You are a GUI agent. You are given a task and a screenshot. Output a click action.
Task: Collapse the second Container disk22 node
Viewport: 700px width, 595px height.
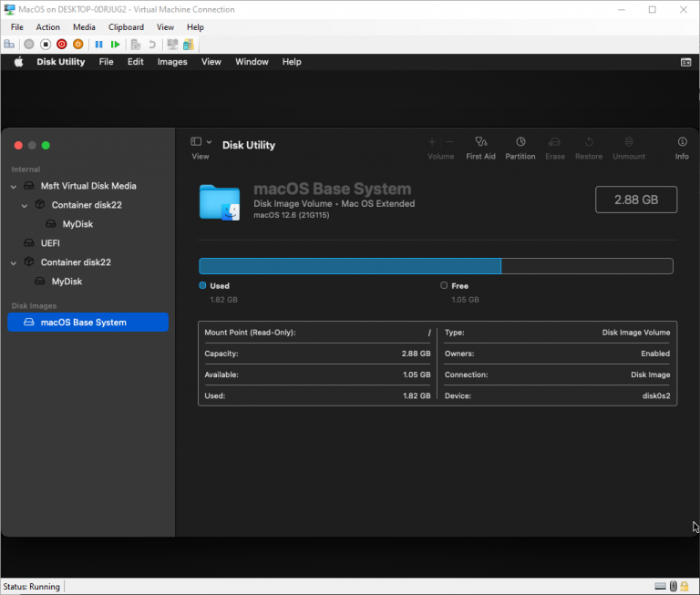(x=14, y=262)
